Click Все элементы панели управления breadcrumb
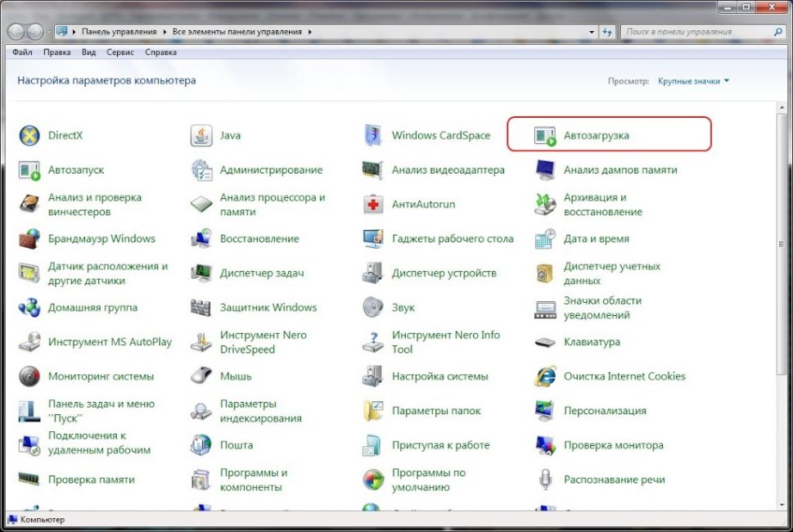793x532 pixels. [237, 31]
